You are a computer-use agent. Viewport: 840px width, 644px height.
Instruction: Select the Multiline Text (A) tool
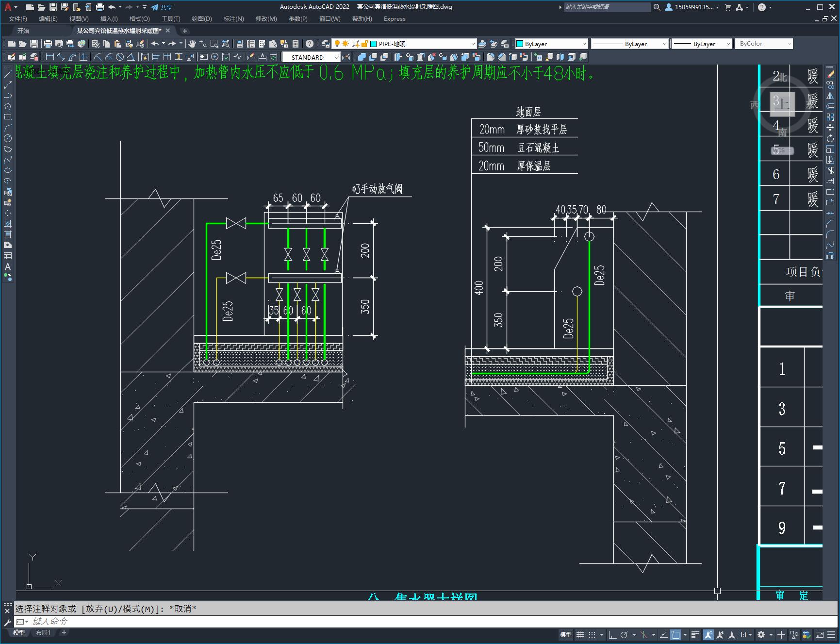tap(8, 266)
